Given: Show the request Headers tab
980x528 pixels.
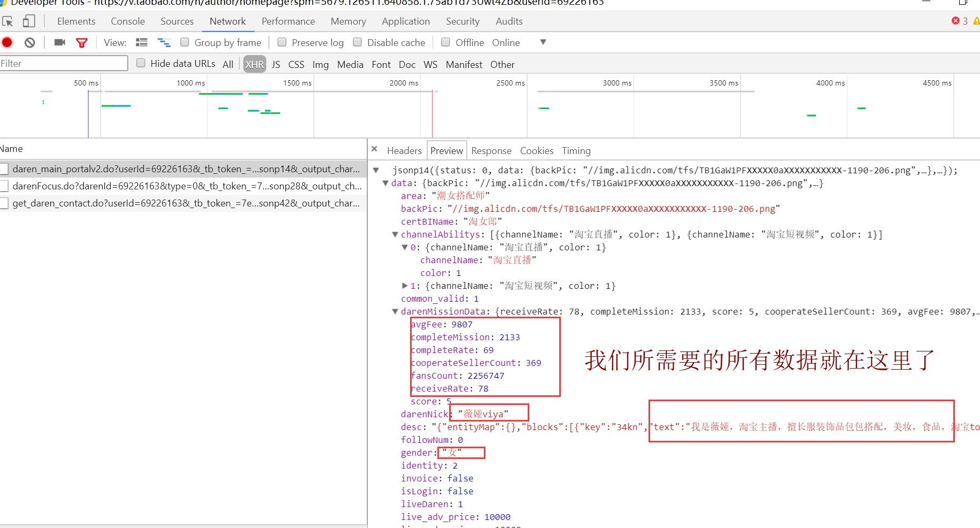Looking at the screenshot, I should (404, 151).
